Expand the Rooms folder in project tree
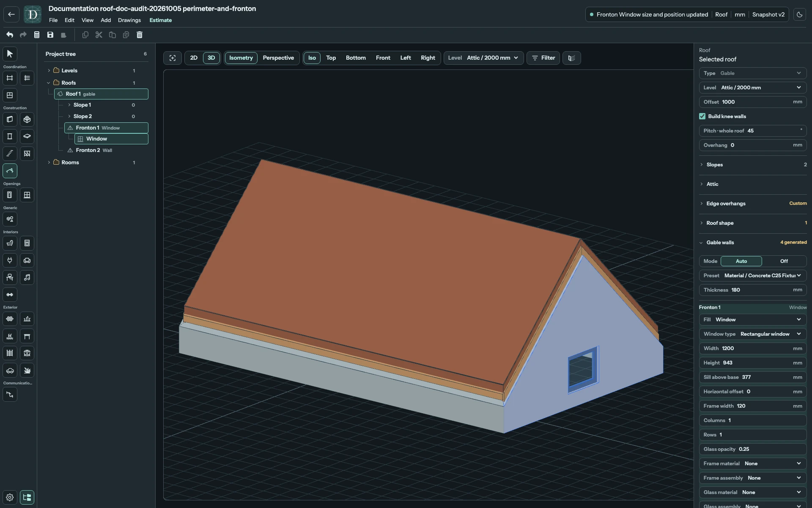Image resolution: width=812 pixels, height=508 pixels. click(x=49, y=163)
